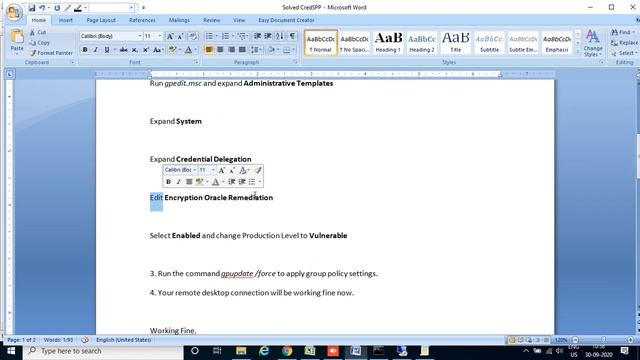Click Undo in Quick Access Toolbar

pos(42,8)
